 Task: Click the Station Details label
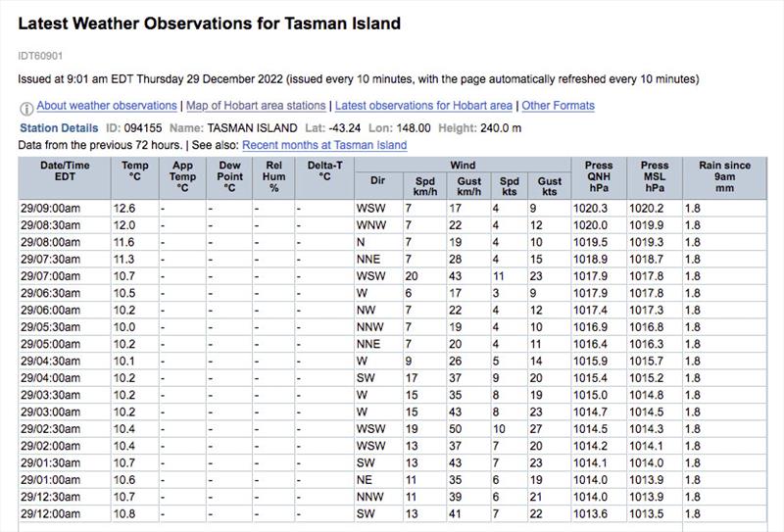(59, 128)
